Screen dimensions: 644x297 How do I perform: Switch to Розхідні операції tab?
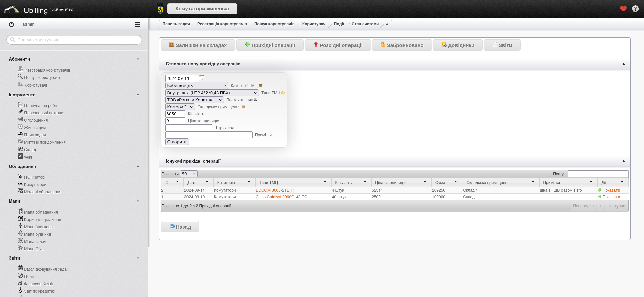pos(337,45)
